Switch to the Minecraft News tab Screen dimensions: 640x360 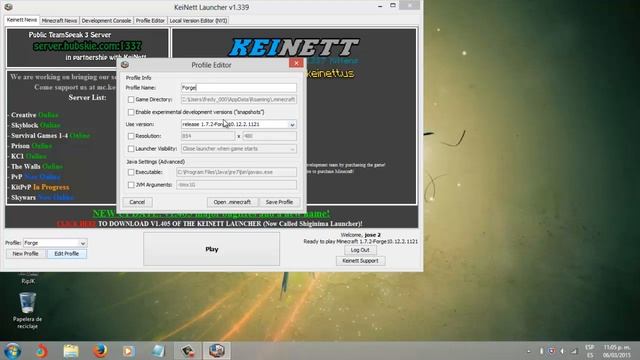[59, 20]
